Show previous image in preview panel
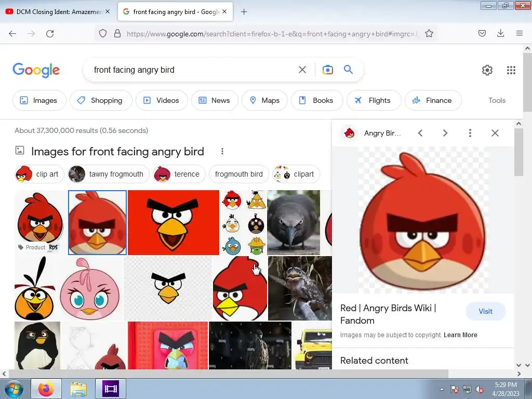 tap(420, 133)
